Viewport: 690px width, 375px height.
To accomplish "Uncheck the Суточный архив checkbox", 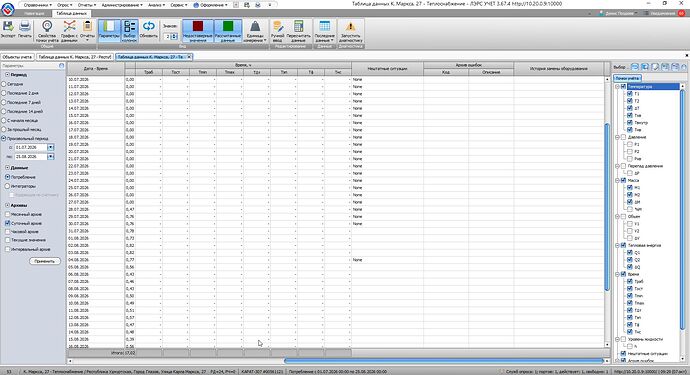I will [7, 223].
